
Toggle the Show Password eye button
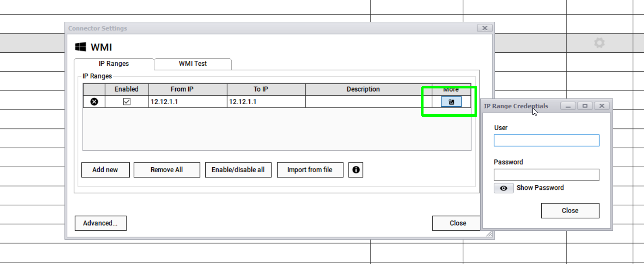(503, 188)
